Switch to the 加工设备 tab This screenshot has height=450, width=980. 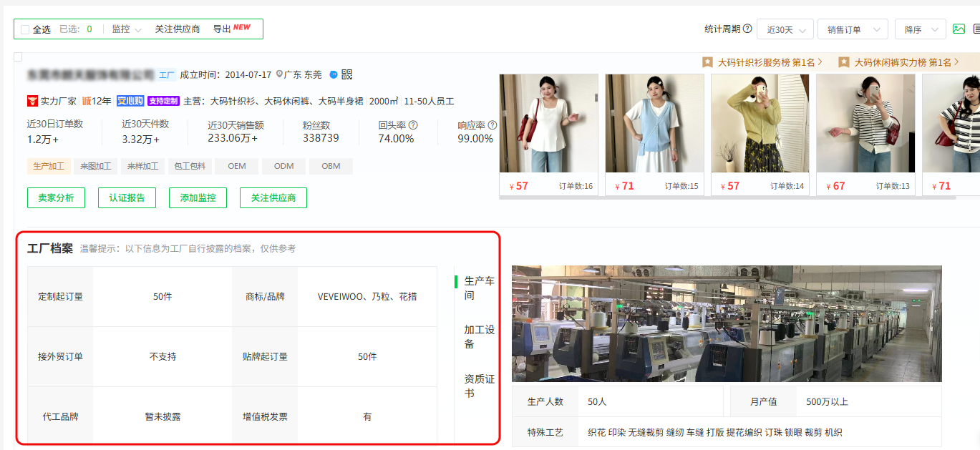pyautogui.click(x=479, y=336)
